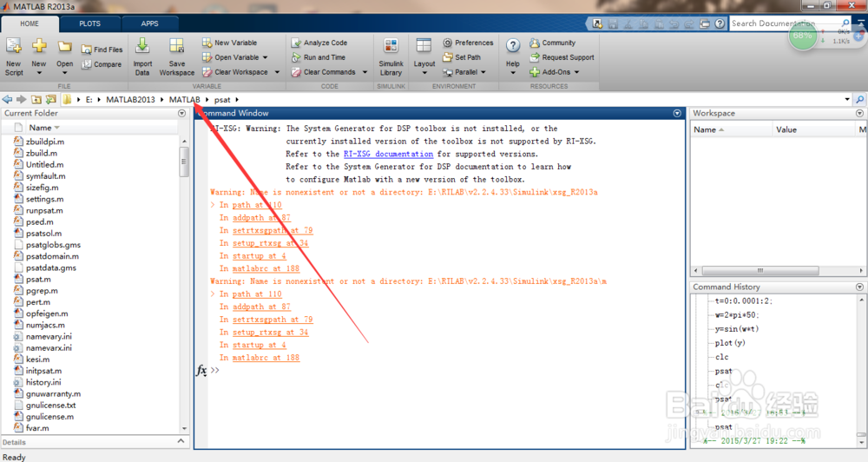Viewport: 868px width, 462px height.
Task: Click the Workspace horizontal scrollbar
Action: pos(760,270)
